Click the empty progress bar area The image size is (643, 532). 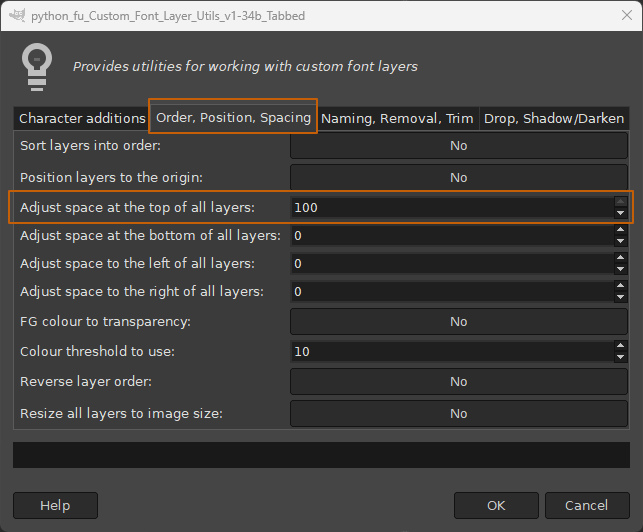point(322,455)
